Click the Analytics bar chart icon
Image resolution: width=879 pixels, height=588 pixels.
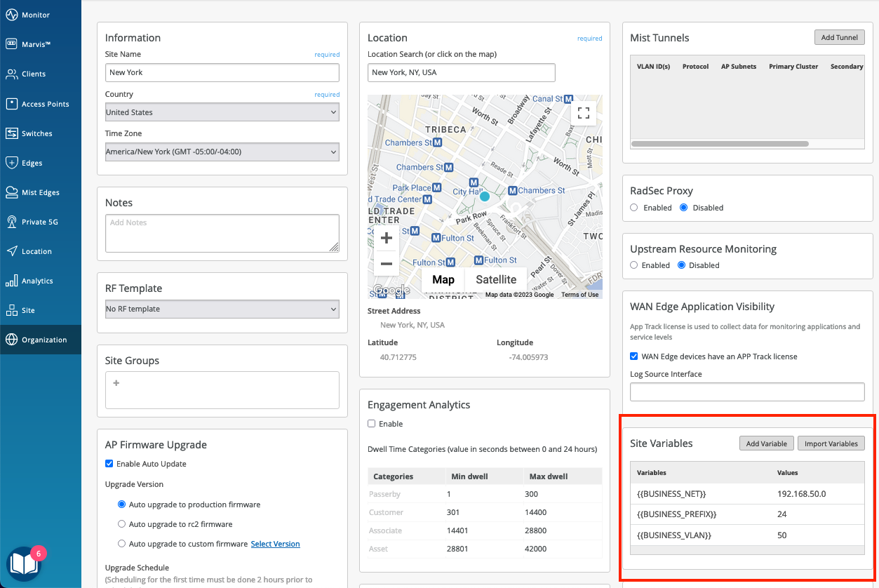point(11,281)
